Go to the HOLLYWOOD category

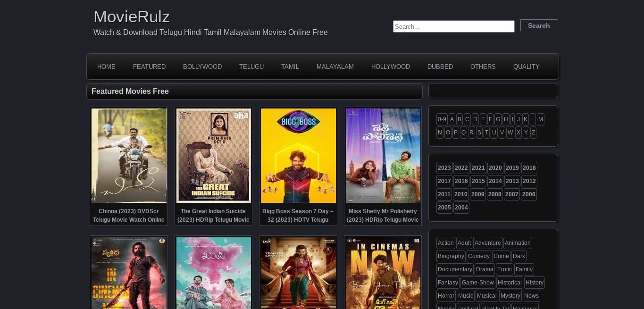click(x=390, y=67)
